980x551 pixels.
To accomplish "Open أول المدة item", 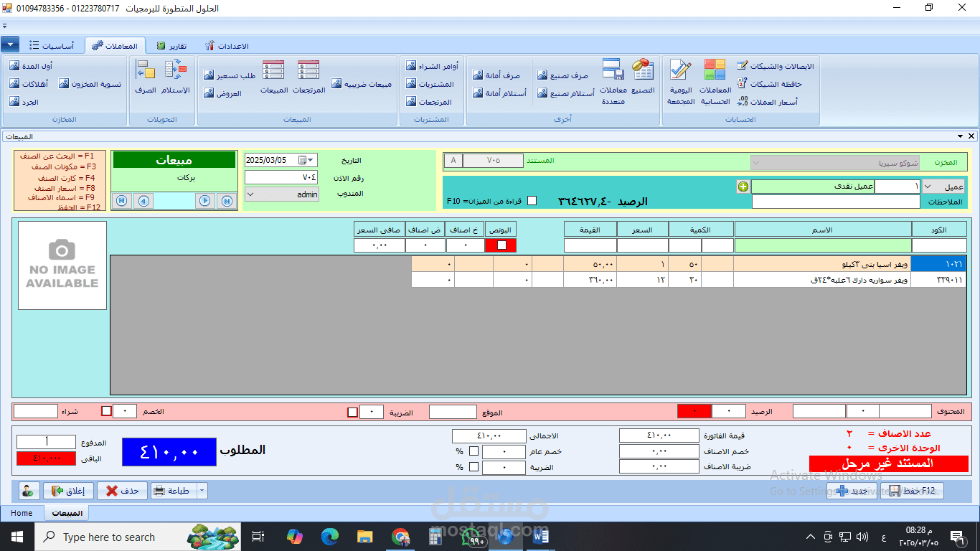I will pyautogui.click(x=31, y=66).
